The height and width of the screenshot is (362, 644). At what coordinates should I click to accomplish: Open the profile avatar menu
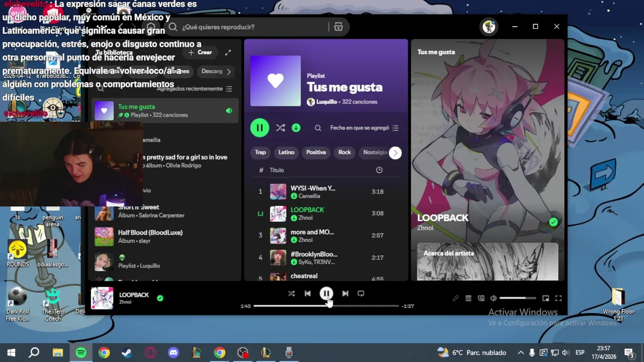(489, 27)
